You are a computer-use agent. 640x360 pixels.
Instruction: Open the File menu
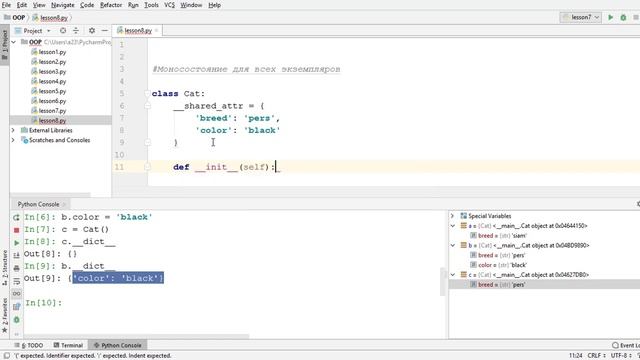6,5
